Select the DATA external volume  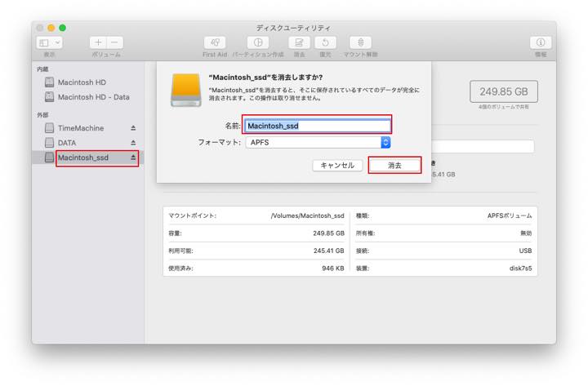(x=67, y=143)
